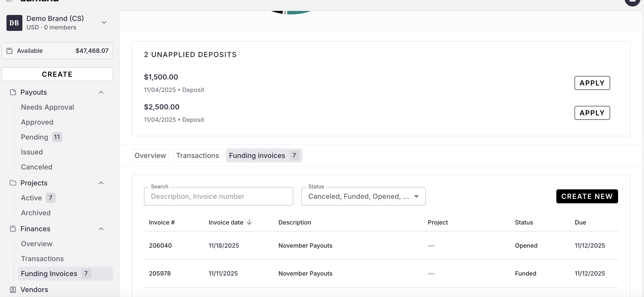Screen dimensions: 644x297
Task: Open Pending payouts in sidebar
Action: point(35,137)
